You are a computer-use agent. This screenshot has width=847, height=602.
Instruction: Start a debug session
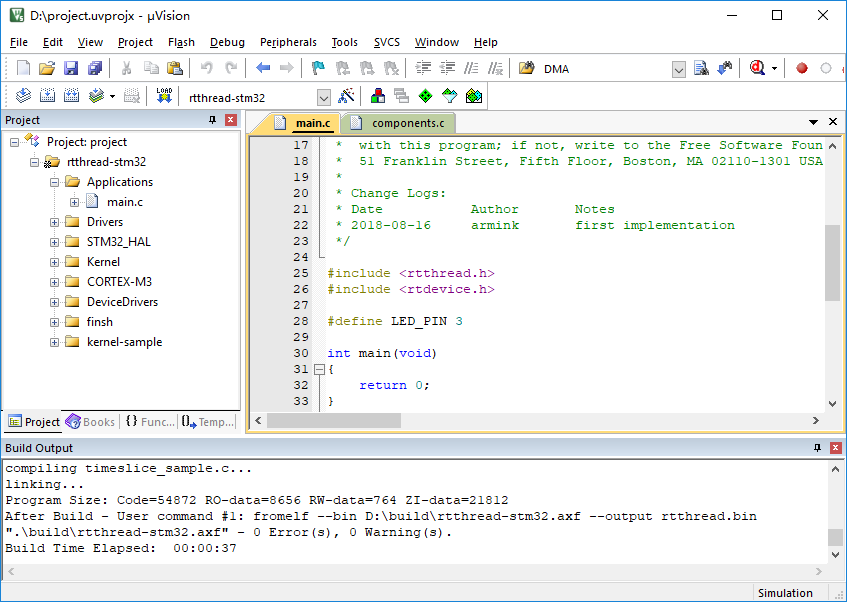[757, 68]
